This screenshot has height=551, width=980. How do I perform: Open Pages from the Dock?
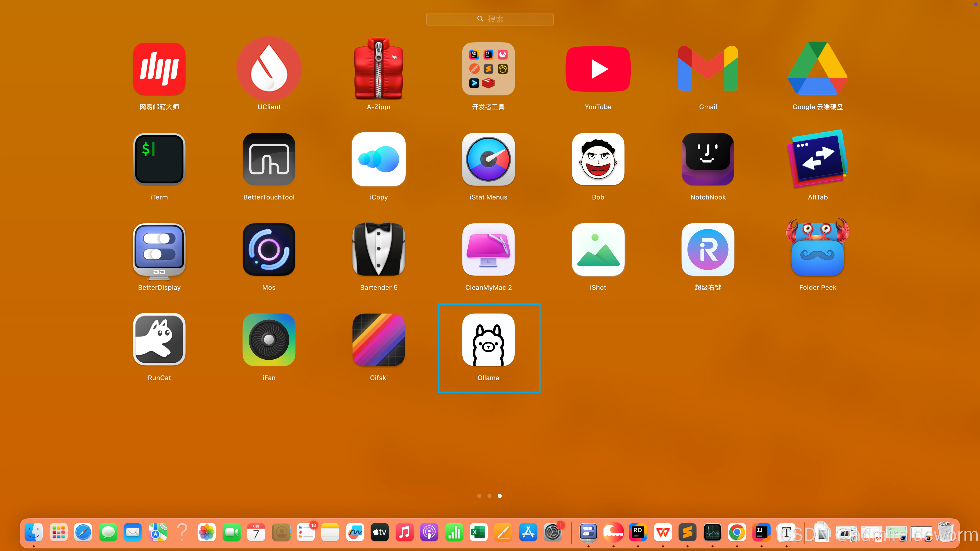pos(503,532)
